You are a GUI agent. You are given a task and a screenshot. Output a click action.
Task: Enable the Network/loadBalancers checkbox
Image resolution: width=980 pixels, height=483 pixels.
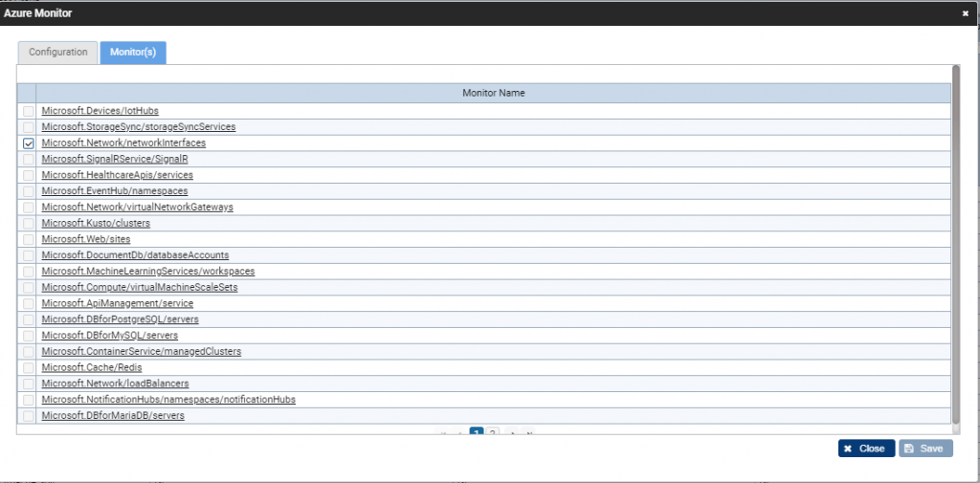coord(28,384)
